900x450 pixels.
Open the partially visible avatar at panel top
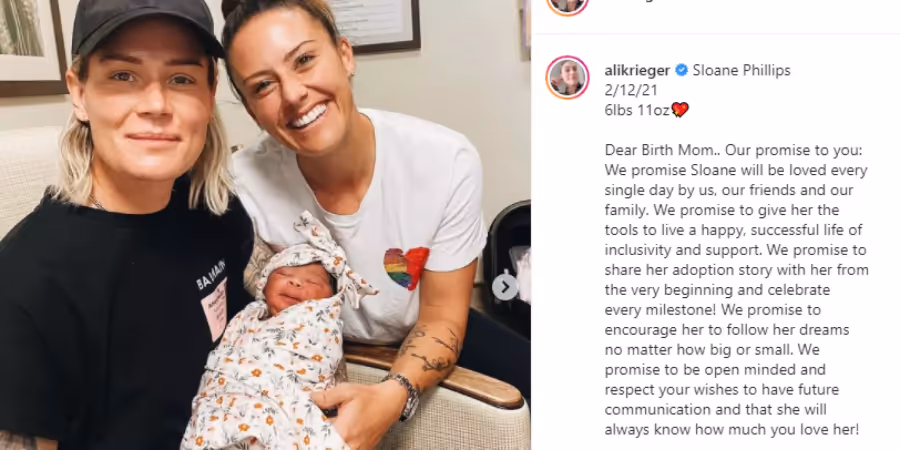click(567, 6)
